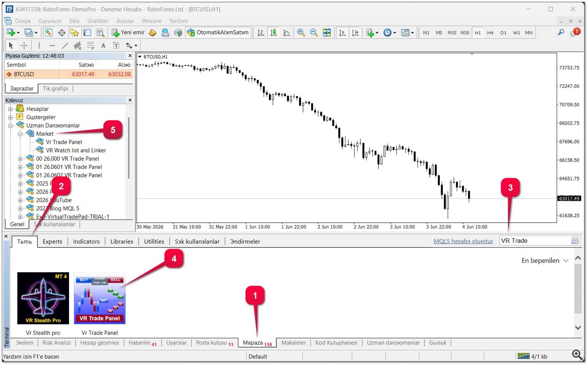588x365 pixels.
Task: Open the VR Stealth Pro thumbnail
Action: point(43,298)
